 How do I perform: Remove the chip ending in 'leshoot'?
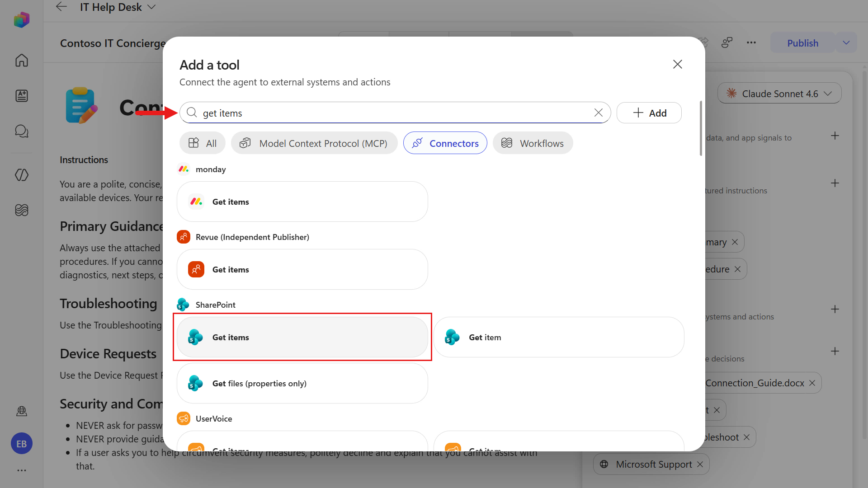tap(746, 437)
